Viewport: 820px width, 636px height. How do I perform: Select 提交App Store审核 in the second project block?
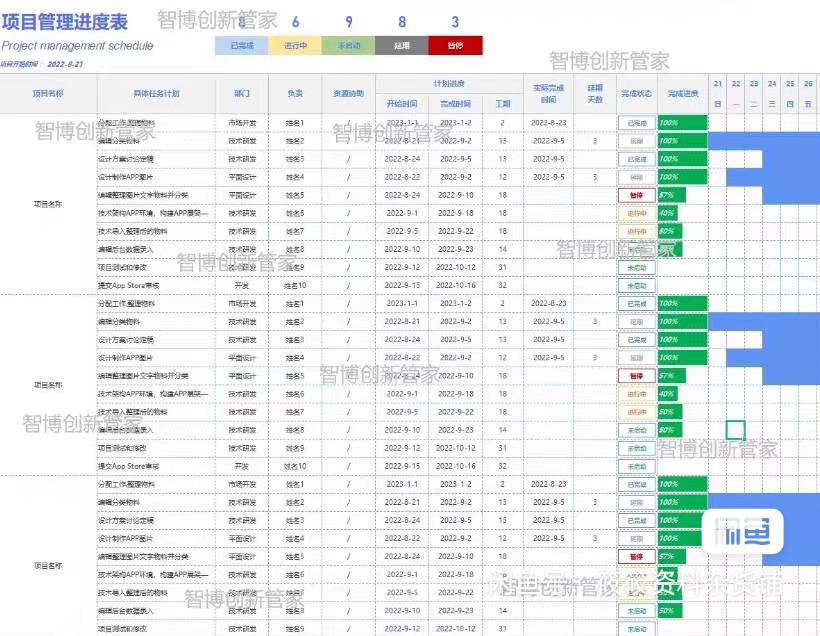[x=129, y=466]
